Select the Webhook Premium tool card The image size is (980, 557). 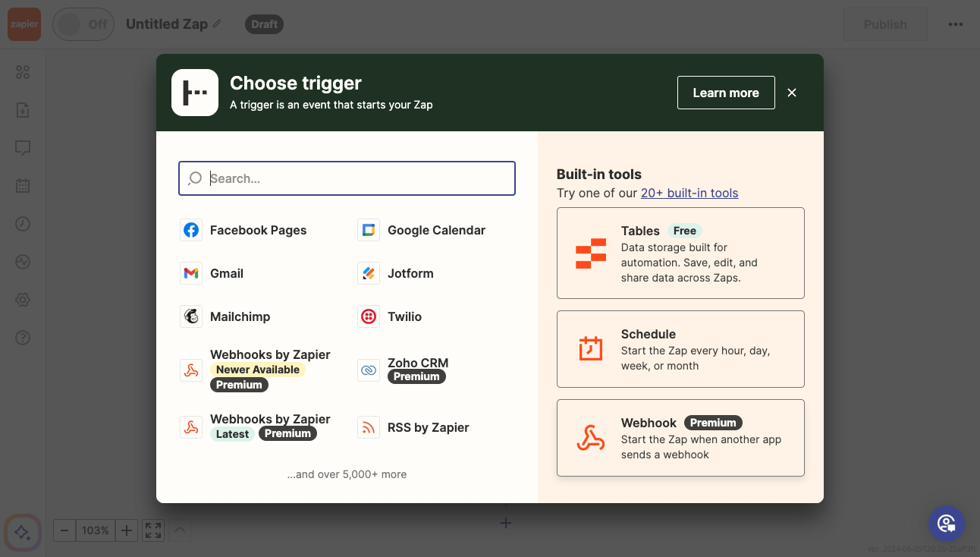[x=680, y=438]
